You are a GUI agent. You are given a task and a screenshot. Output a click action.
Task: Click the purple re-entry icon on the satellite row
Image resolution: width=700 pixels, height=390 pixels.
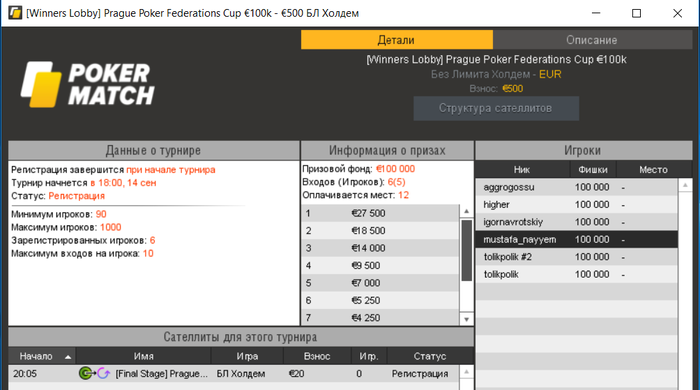(104, 373)
